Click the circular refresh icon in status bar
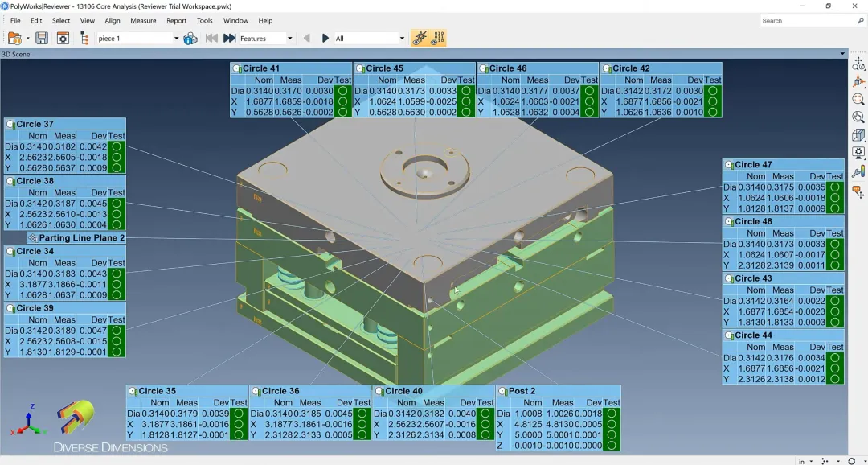Viewport: 868px width, 465px height. tap(851, 461)
